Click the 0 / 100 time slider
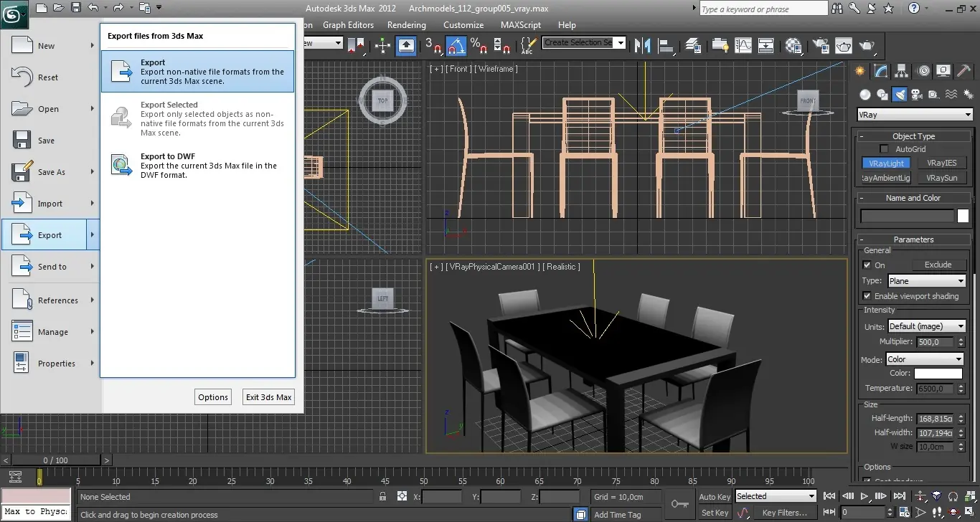 [x=56, y=460]
